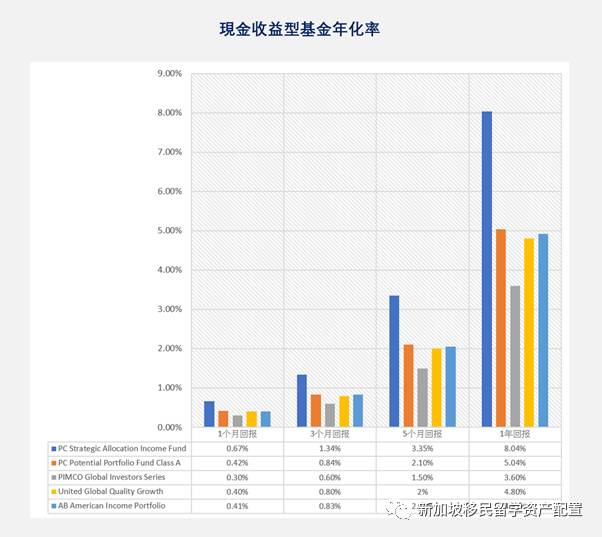Image resolution: width=602 pixels, height=537 pixels.
Task: Click the 0.83% table cell
Action: click(x=330, y=506)
